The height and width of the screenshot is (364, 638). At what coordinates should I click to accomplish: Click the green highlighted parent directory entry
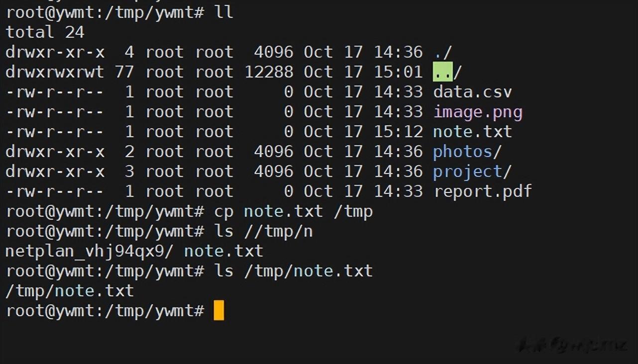tap(442, 72)
